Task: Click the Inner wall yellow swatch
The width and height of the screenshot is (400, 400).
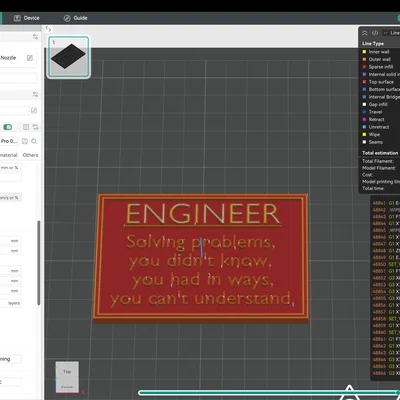Action: [x=364, y=52]
